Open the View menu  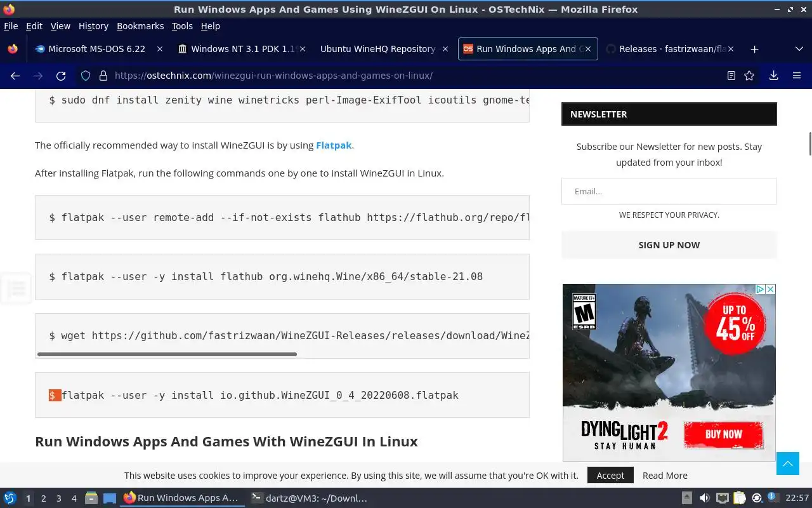pos(60,26)
